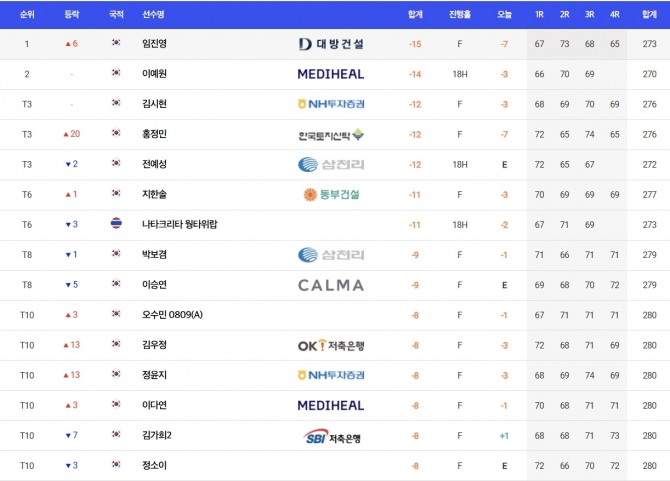The width and height of the screenshot is (670, 481).
Task: Click the 1R column header
Action: coord(540,15)
